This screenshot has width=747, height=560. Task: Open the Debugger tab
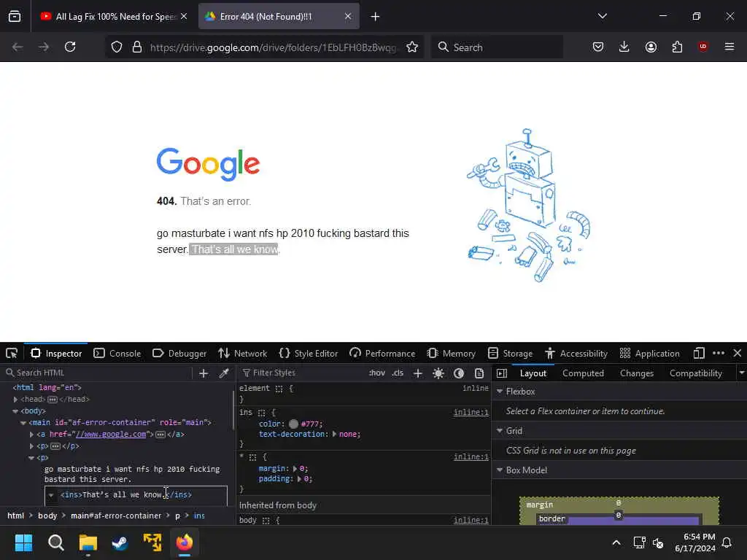click(x=179, y=354)
